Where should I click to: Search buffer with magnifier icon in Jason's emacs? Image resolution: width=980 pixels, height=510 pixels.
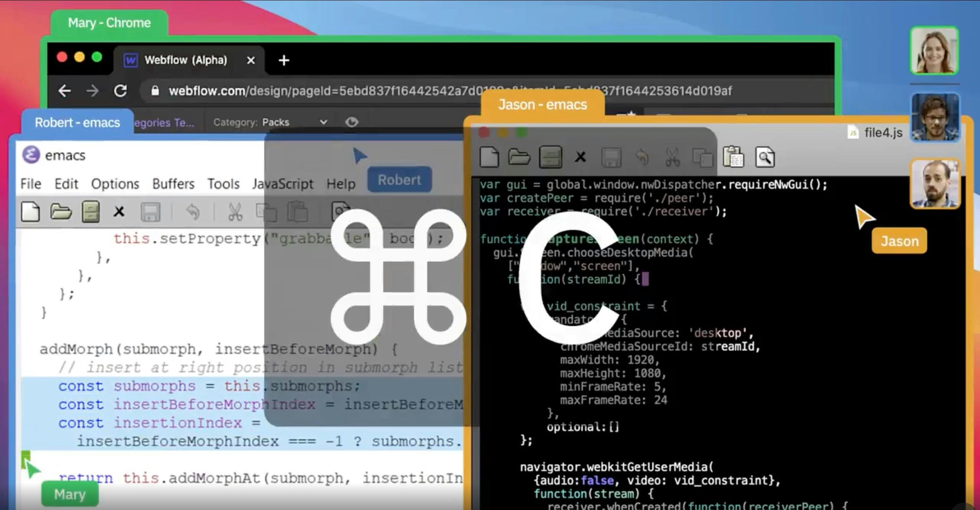click(765, 157)
